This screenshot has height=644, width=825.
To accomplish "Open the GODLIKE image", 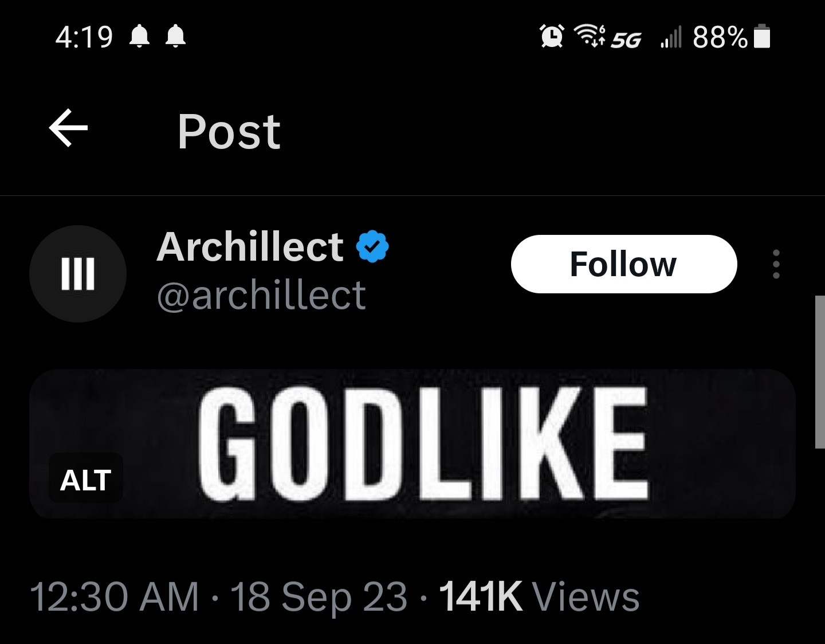I will [x=424, y=444].
